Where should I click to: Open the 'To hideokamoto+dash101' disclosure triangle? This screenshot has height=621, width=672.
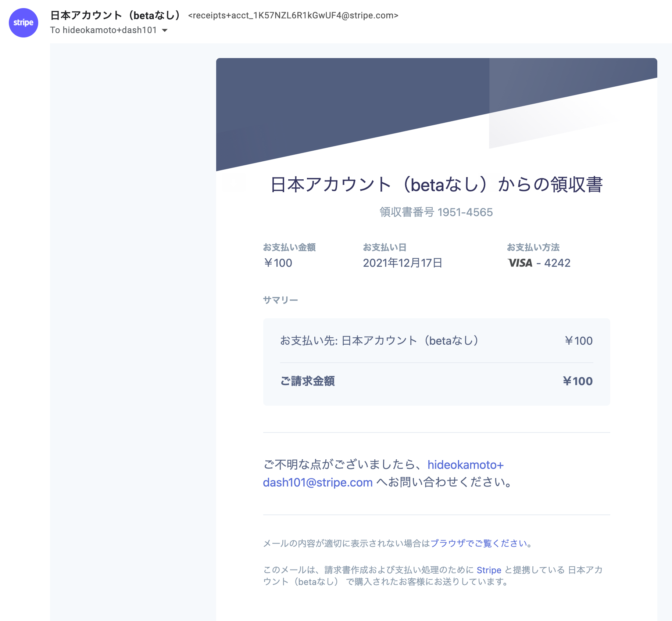(x=165, y=31)
